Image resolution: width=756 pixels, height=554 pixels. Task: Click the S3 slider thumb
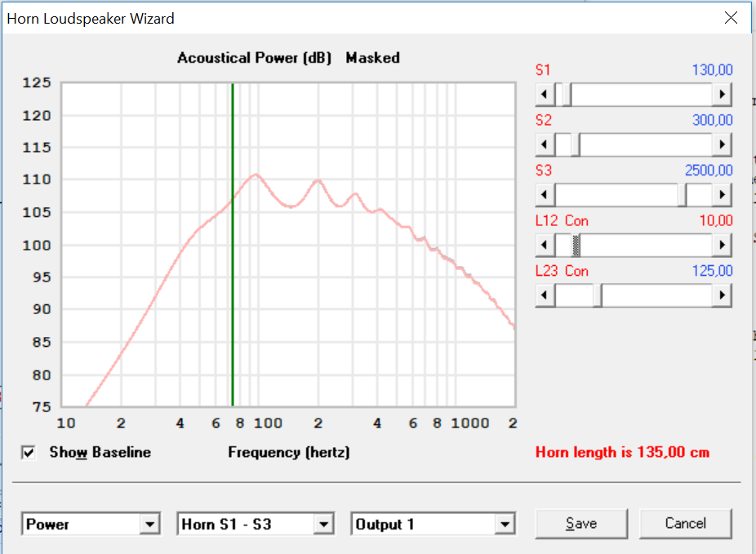(x=682, y=195)
